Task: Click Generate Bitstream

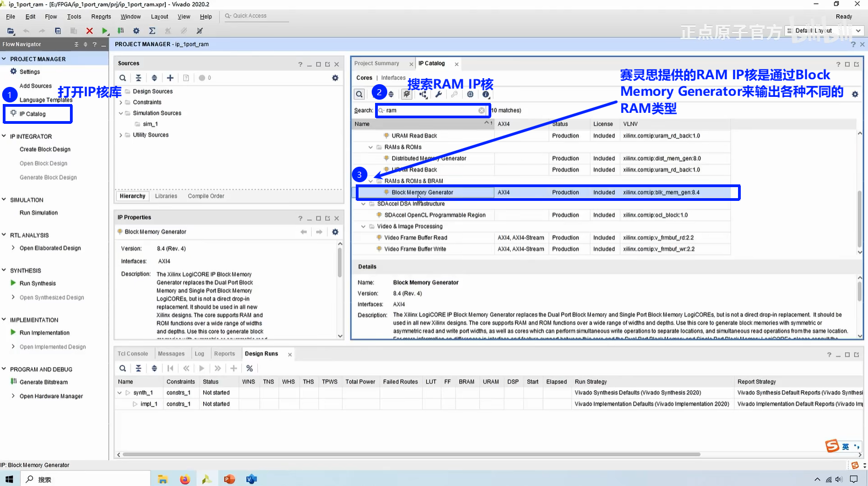Action: [44, 383]
